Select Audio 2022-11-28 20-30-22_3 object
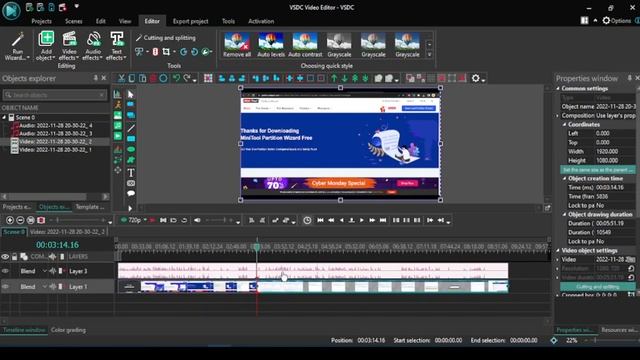The width and height of the screenshot is (640, 360). point(56,133)
